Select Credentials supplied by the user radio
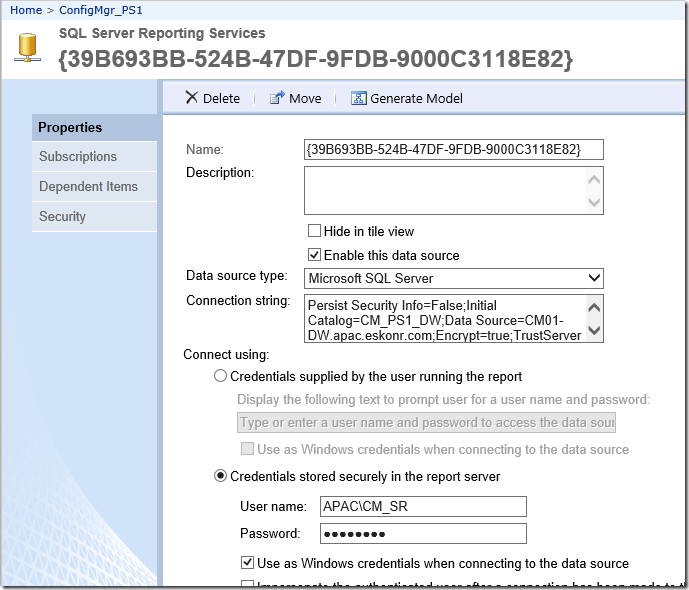This screenshot has height=590, width=689. 220,377
